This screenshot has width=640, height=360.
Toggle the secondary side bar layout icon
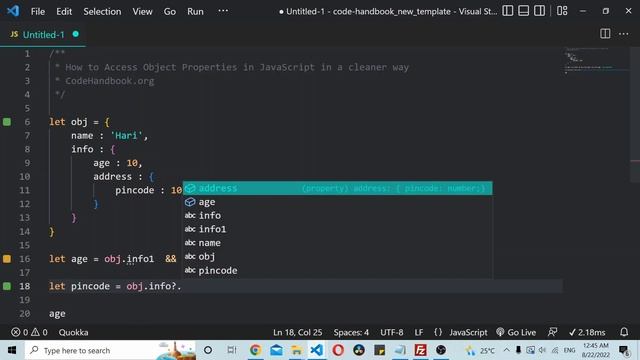539,11
